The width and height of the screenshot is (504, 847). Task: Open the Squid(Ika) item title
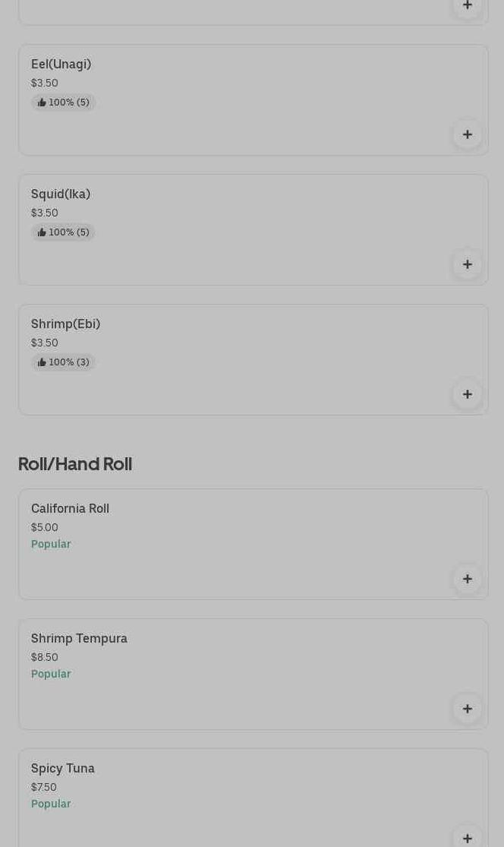(61, 194)
